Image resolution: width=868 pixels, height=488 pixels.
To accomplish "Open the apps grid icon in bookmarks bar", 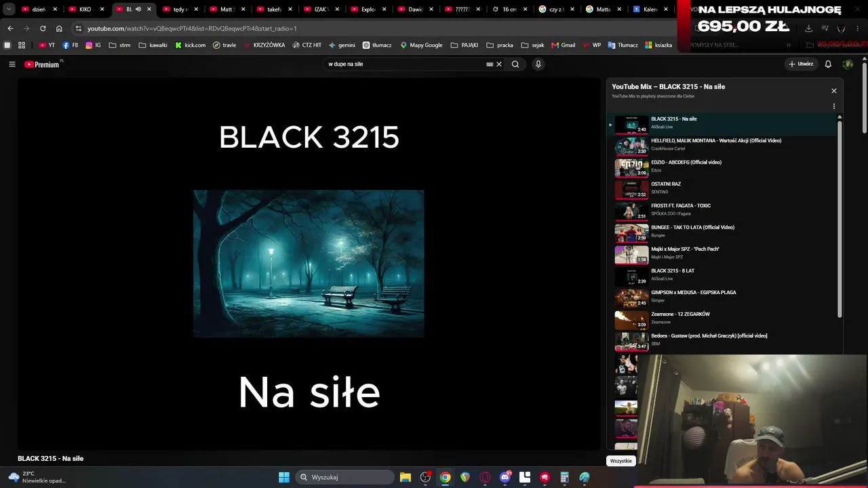I will tap(22, 45).
